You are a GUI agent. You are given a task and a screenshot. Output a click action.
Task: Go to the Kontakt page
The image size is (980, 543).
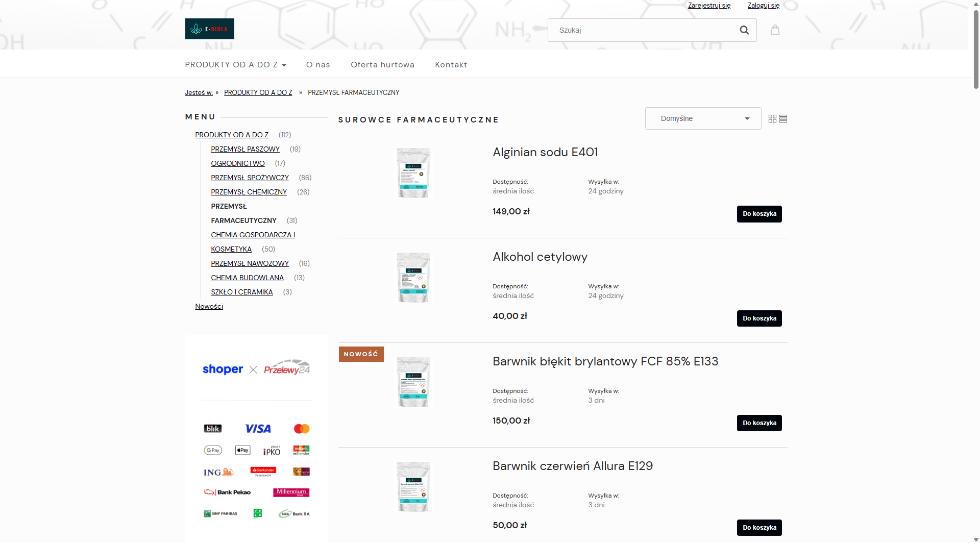click(x=451, y=65)
